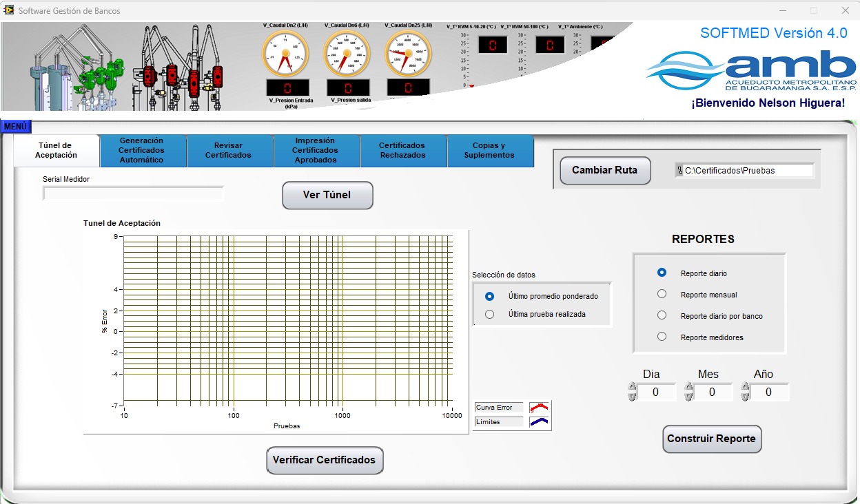Click the V_Caudal Dn6 gauge dial
The image size is (860, 504).
pyautogui.click(x=347, y=54)
